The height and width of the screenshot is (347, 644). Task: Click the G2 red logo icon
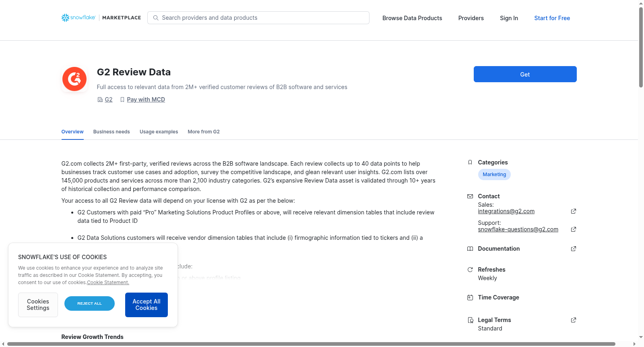click(74, 79)
